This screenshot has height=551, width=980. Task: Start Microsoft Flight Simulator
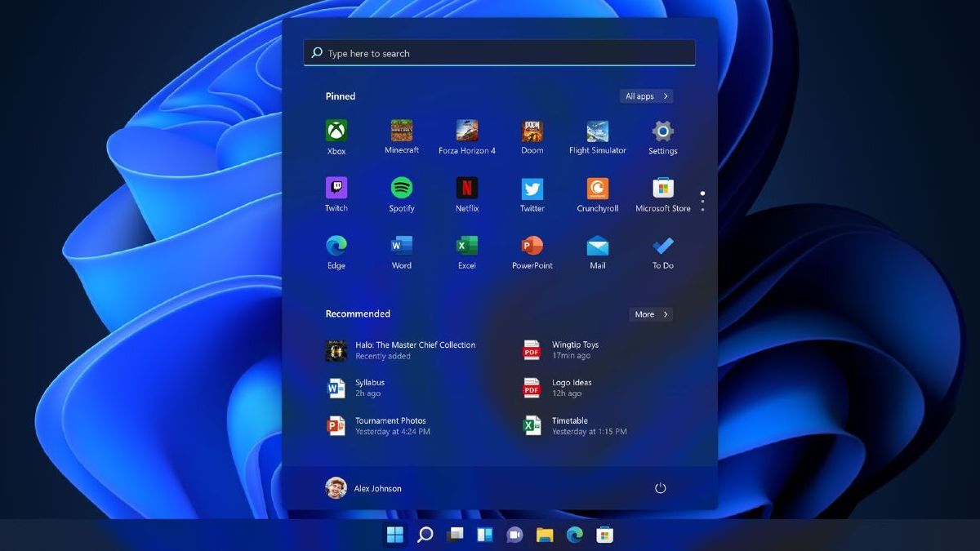point(597,132)
